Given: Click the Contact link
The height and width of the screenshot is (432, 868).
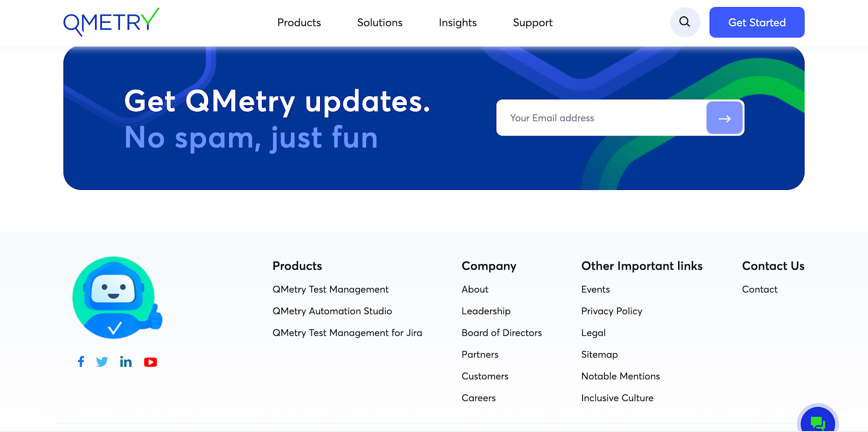Looking at the screenshot, I should (x=759, y=289).
